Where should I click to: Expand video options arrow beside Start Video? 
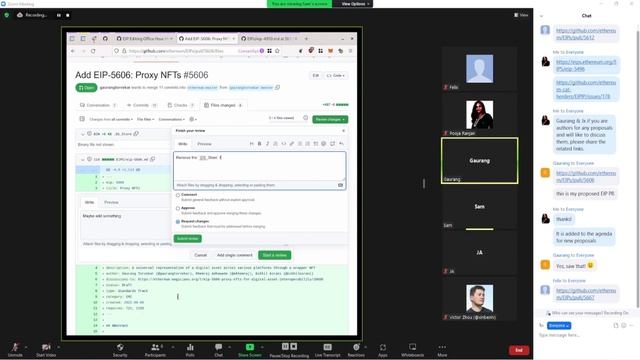pyautogui.click(x=58, y=347)
